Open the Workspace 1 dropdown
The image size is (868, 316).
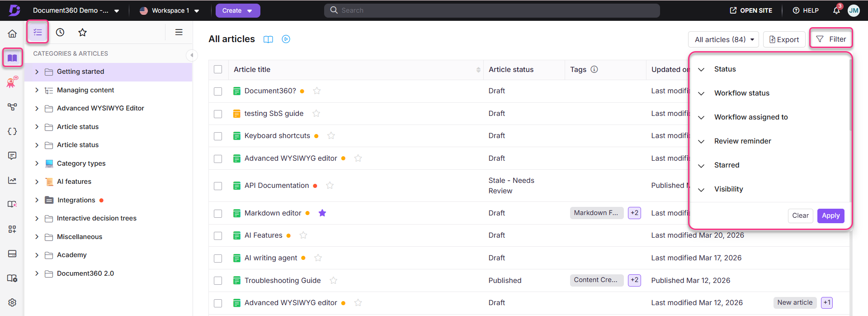click(x=170, y=10)
